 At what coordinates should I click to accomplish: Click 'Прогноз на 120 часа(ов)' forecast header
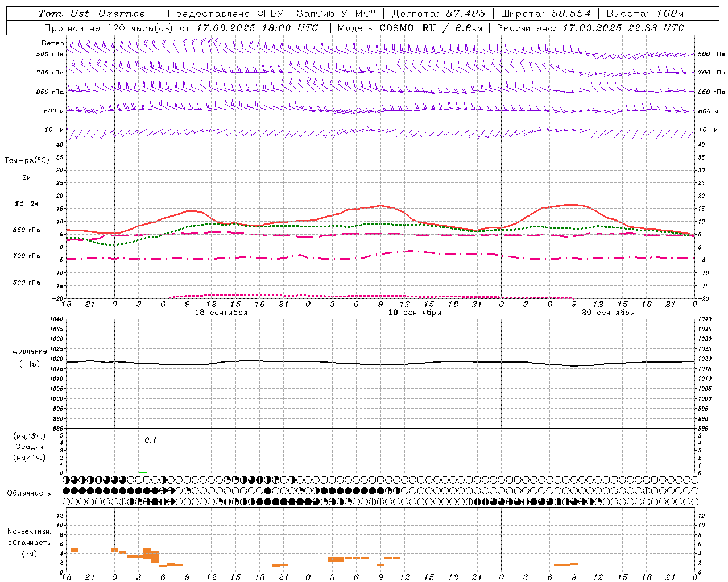pos(110,28)
